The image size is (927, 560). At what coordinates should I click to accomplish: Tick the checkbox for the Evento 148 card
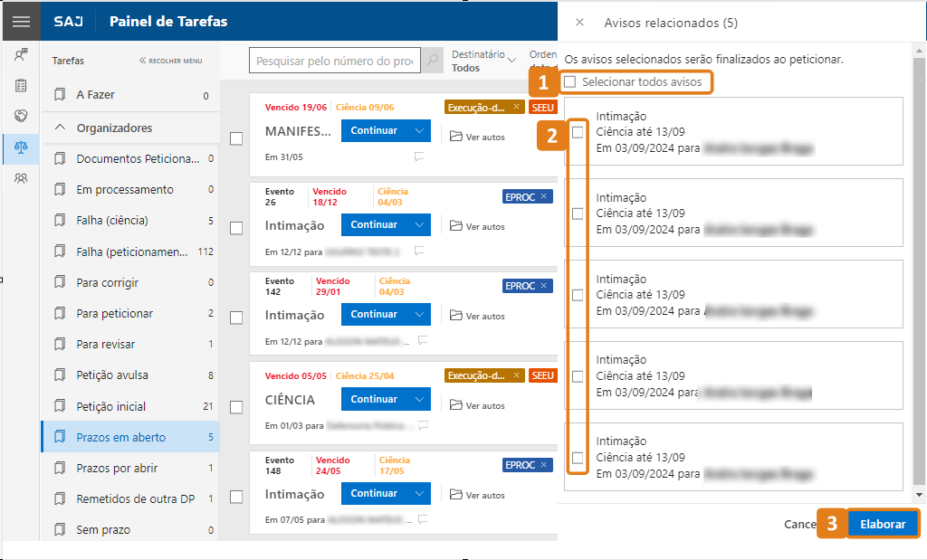(236, 497)
